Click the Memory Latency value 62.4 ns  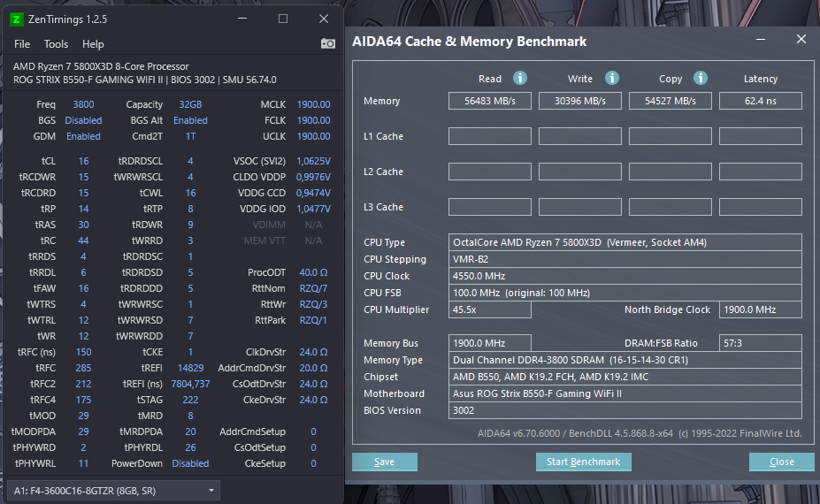(761, 101)
